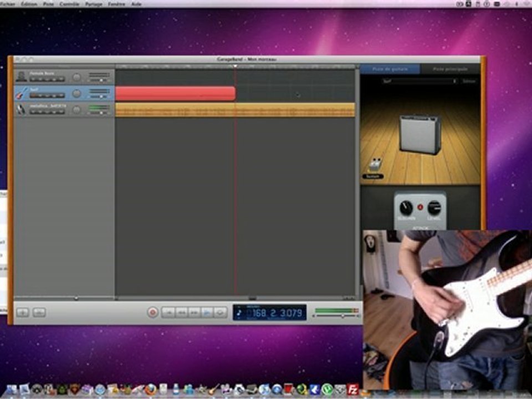Launch Firefox from the Dock
Image resolution: width=532 pixels, height=399 pixels.
click(150, 389)
